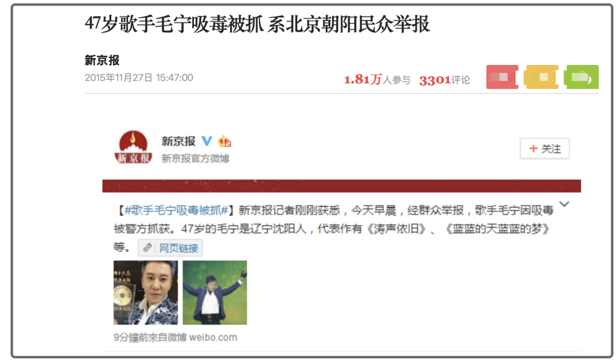Click the 新京报 round avatar logo

coord(133,148)
